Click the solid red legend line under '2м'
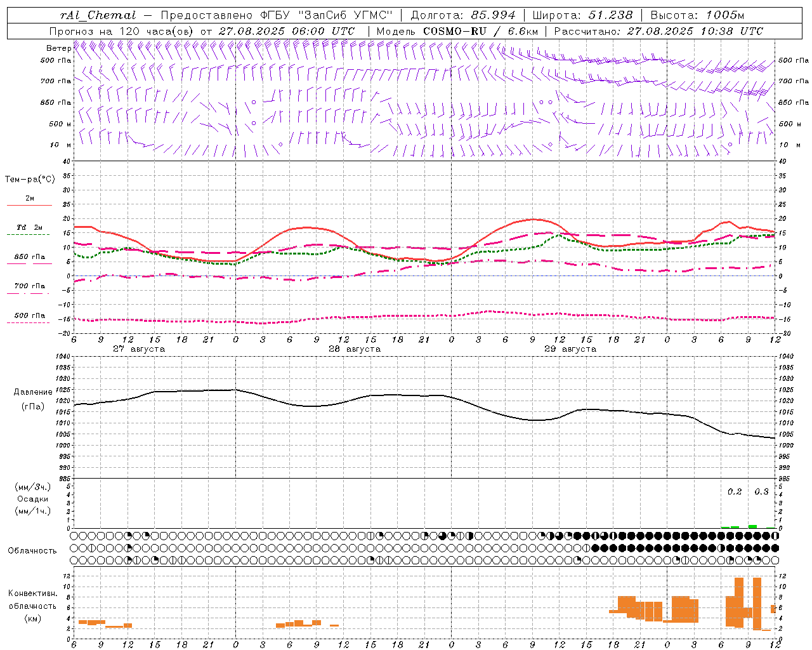Image resolution: width=812 pixels, height=650 pixels. point(29,205)
